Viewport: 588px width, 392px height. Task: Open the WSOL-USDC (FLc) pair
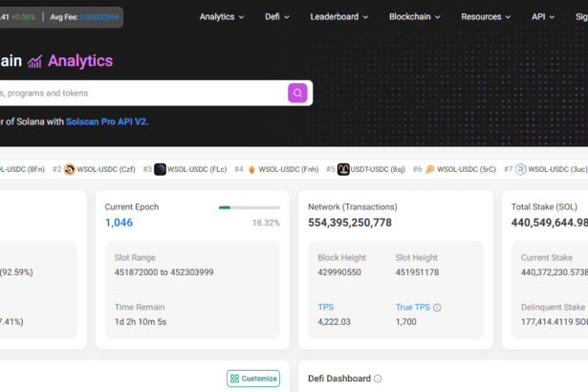(x=197, y=169)
